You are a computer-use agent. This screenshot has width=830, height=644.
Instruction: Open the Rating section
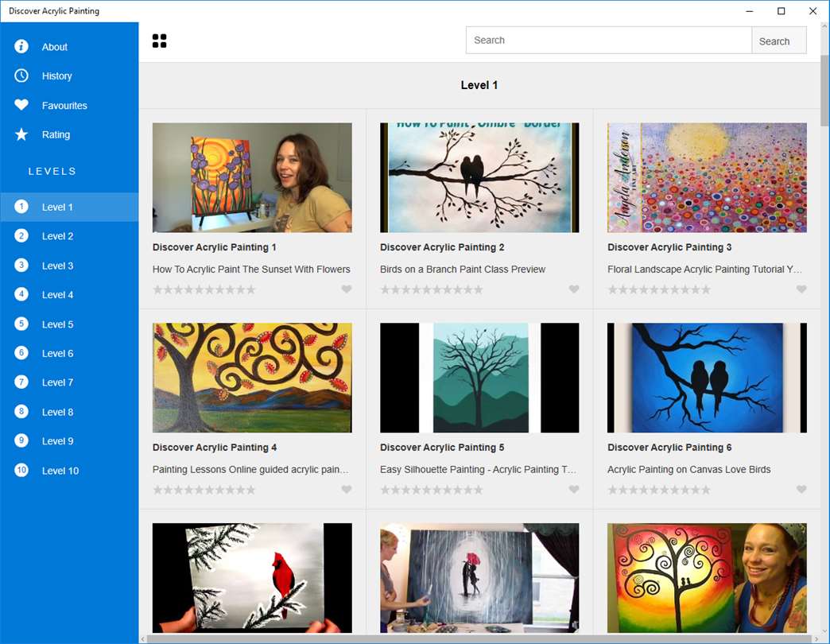click(69, 134)
